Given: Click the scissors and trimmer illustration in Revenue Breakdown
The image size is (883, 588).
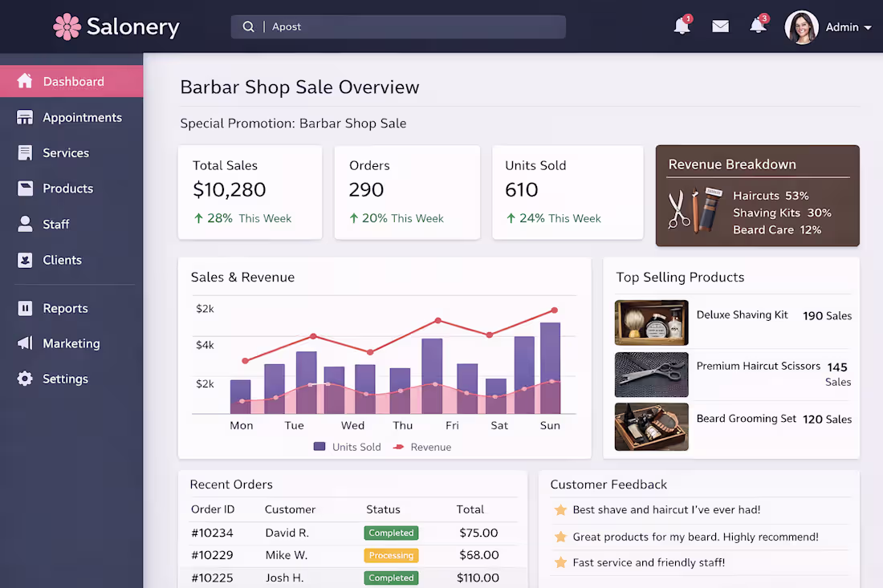Looking at the screenshot, I should pos(695,210).
